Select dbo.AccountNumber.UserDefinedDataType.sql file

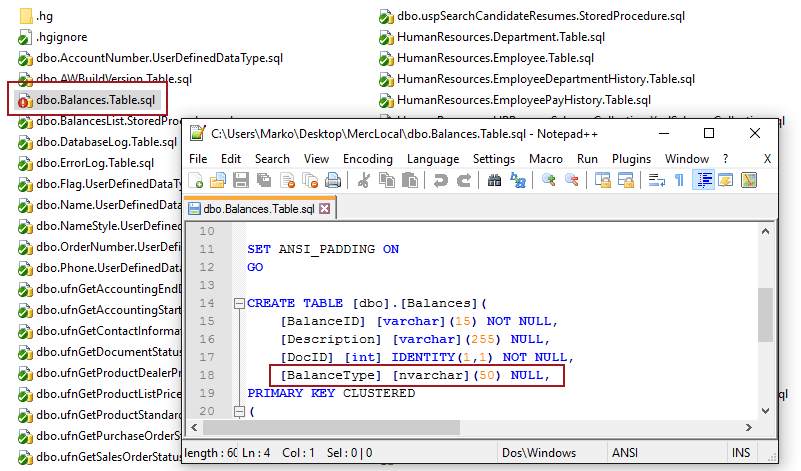(150, 58)
